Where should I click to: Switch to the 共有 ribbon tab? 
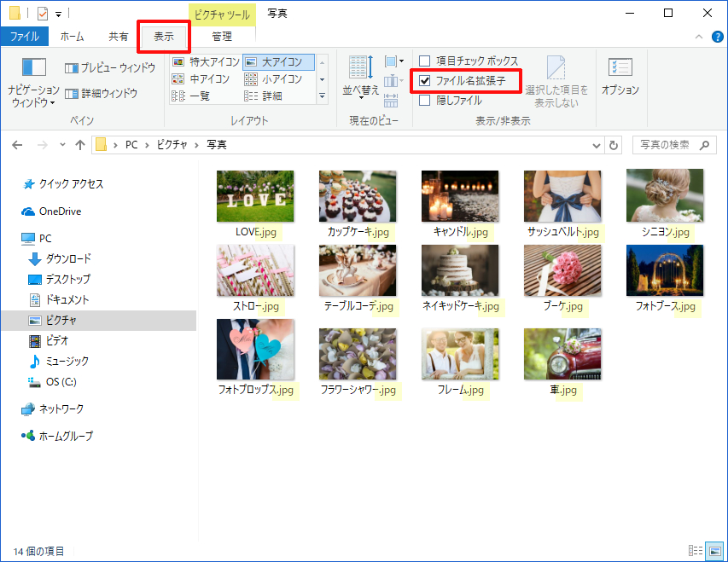(119, 36)
